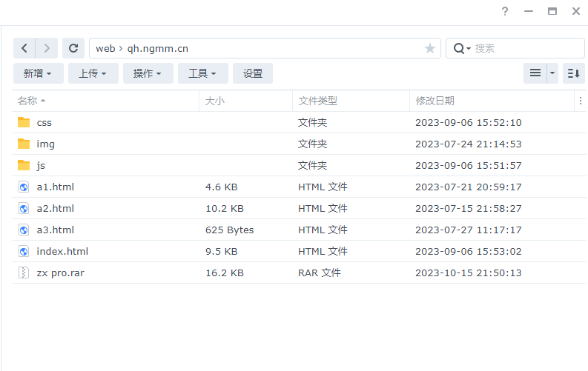This screenshot has height=371, width=588.
Task: Refresh the current folder listing
Action: [73, 48]
